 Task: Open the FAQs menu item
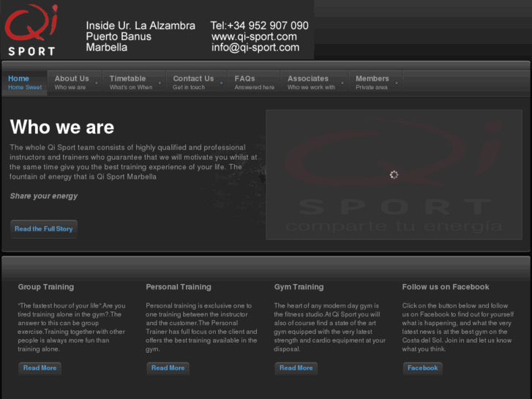coord(254,83)
